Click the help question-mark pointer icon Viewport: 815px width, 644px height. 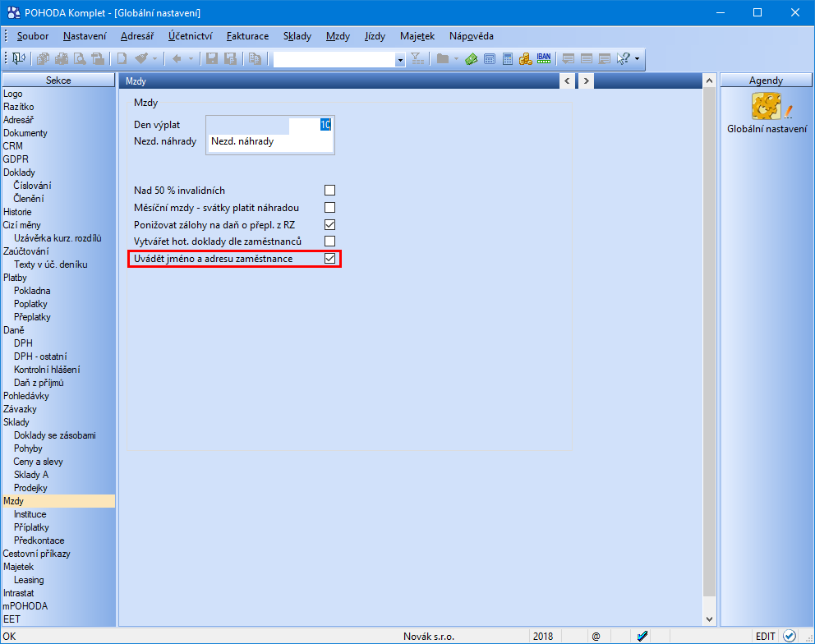pyautogui.click(x=624, y=59)
